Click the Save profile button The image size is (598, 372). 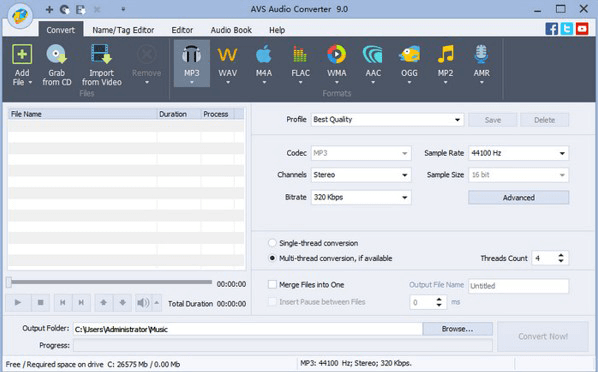pyautogui.click(x=493, y=120)
